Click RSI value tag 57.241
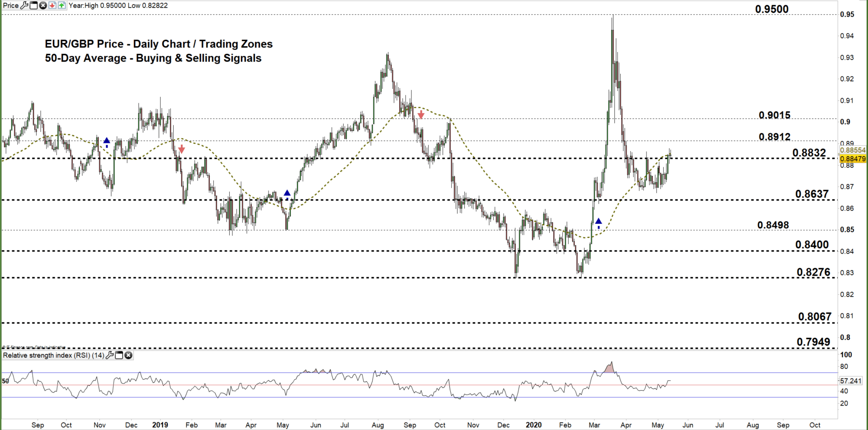This screenshot has height=430, width=868. 851,381
